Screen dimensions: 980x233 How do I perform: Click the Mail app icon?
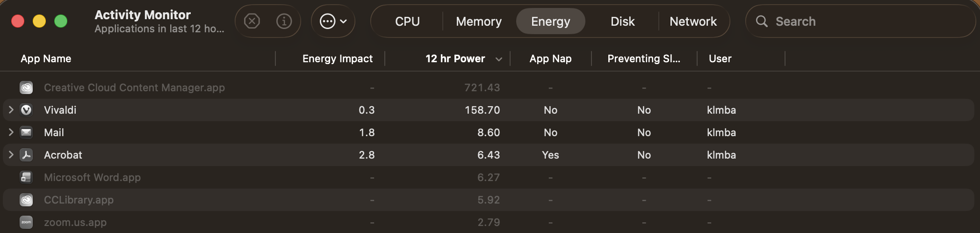tap(26, 132)
